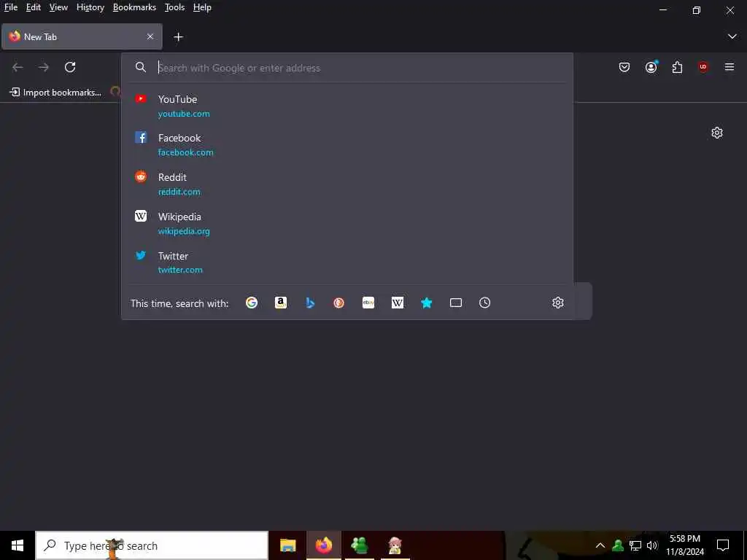747x560 pixels.
Task: Click Import bookmarks in bookmarks toolbar
Action: pos(55,92)
